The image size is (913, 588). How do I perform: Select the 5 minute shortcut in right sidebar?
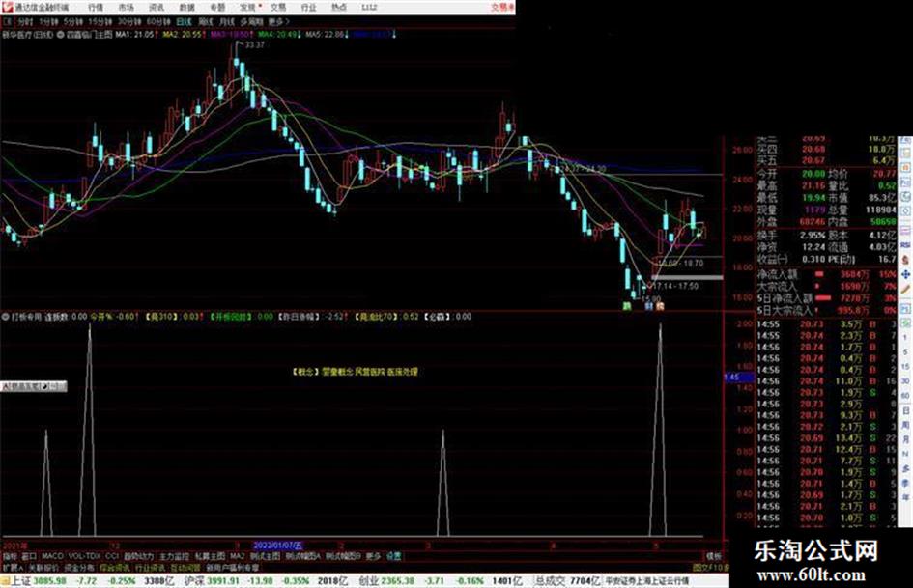pyautogui.click(x=905, y=352)
